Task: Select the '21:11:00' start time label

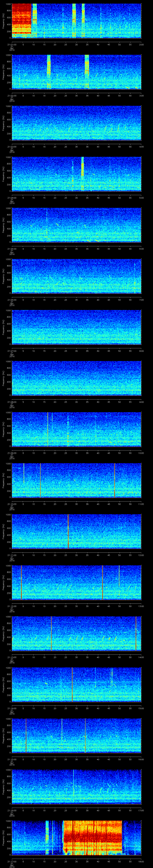Action: pyautogui.click(x=12, y=555)
